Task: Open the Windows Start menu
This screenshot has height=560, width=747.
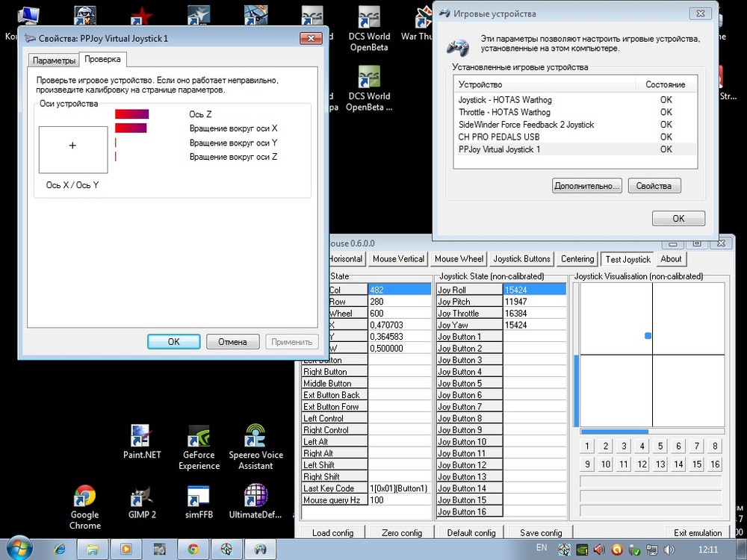Action: pyautogui.click(x=20, y=548)
